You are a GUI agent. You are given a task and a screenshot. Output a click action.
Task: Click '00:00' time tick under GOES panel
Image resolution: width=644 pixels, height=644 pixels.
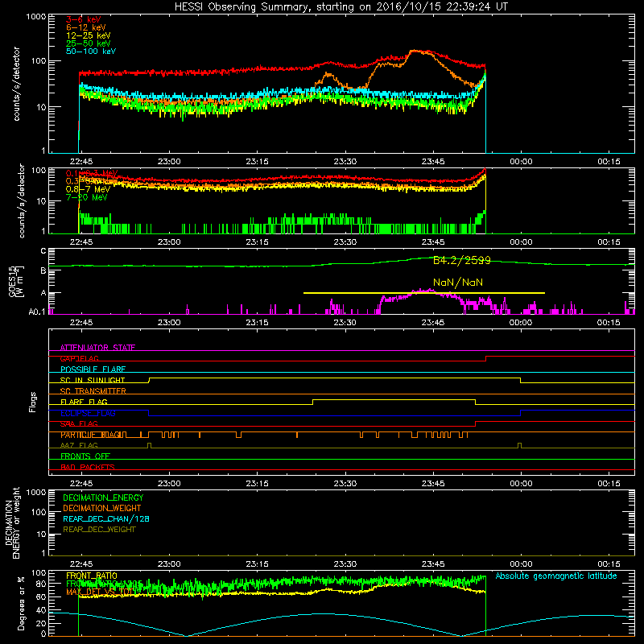(x=521, y=323)
